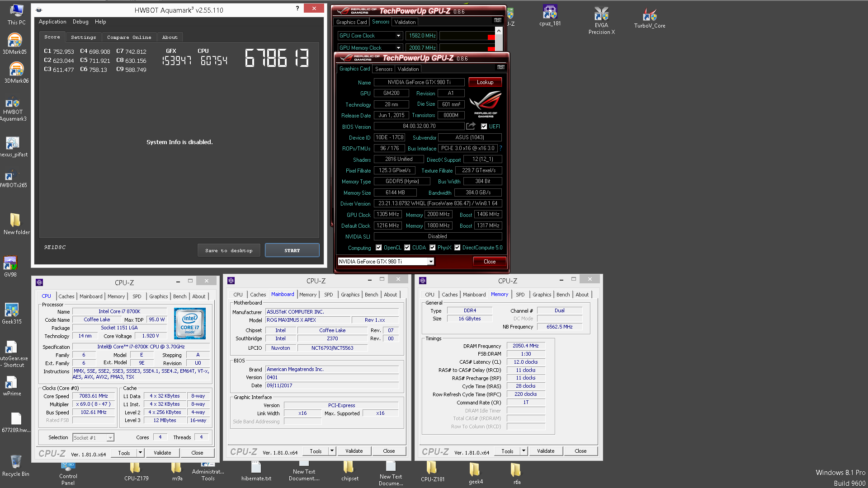
Task: Open the 677289.hw file icon
Action: [x=16, y=422]
